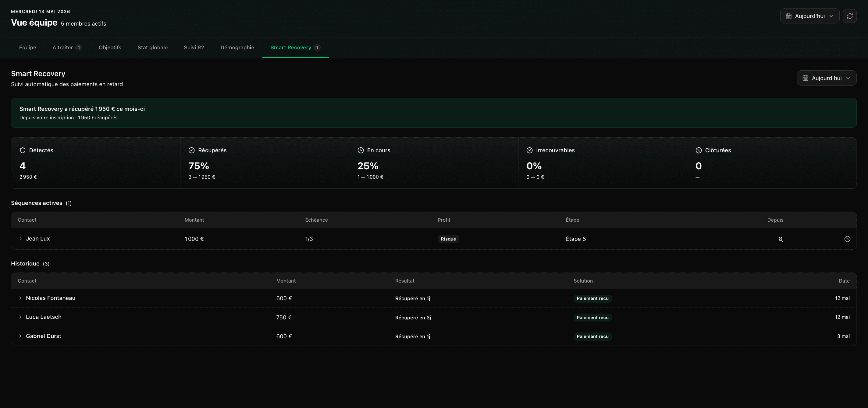The height and width of the screenshot is (408, 868).
Task: Go to the Suivi R2 tab
Action: coord(194,47)
